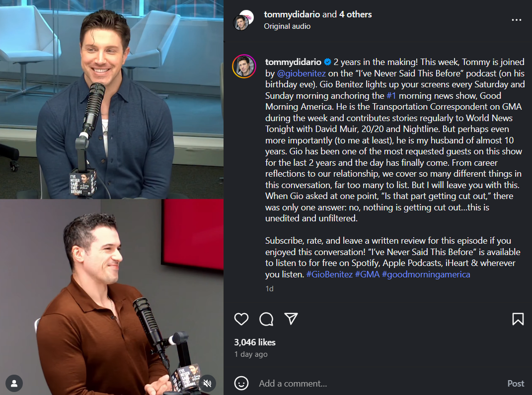Image resolution: width=532 pixels, height=395 pixels.
Task: View the 3,046 likes list
Action: 255,342
